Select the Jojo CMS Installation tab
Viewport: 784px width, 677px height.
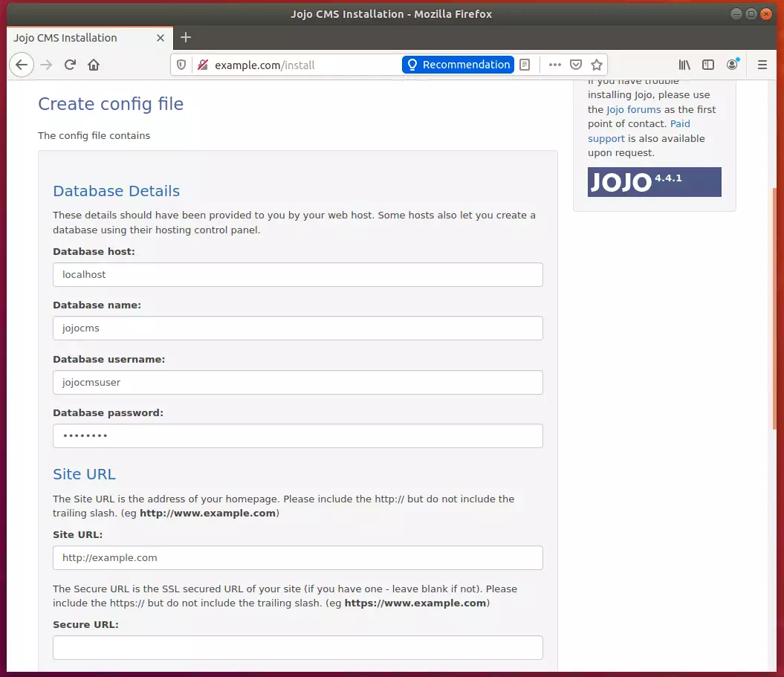pos(90,38)
